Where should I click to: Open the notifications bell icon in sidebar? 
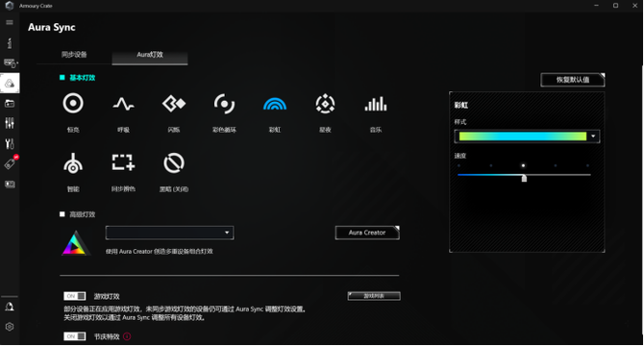(x=10, y=307)
